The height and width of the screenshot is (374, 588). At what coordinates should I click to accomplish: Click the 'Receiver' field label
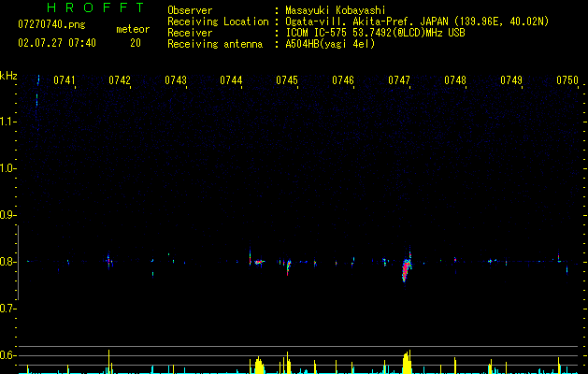190,33
